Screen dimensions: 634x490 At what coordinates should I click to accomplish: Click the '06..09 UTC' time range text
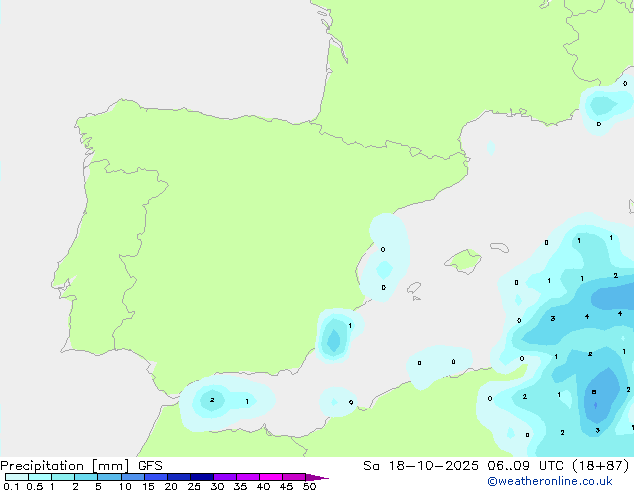pyautogui.click(x=526, y=466)
